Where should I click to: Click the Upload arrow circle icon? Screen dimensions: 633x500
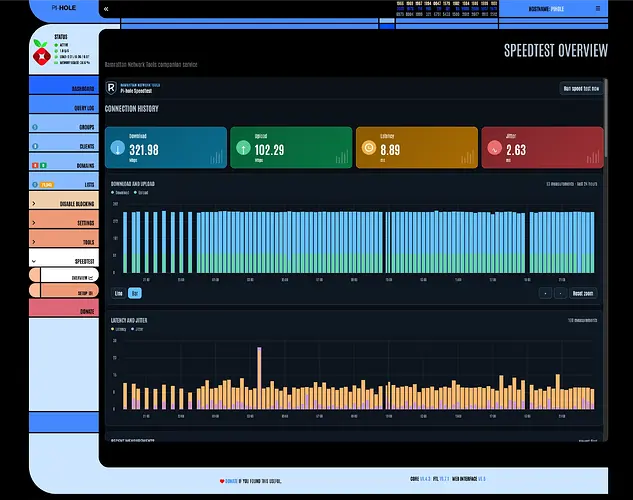243,148
